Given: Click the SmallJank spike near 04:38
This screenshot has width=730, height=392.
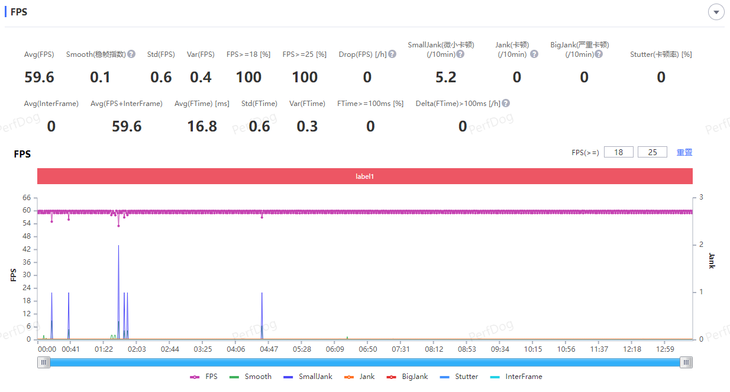Looking at the screenshot, I should (x=262, y=316).
